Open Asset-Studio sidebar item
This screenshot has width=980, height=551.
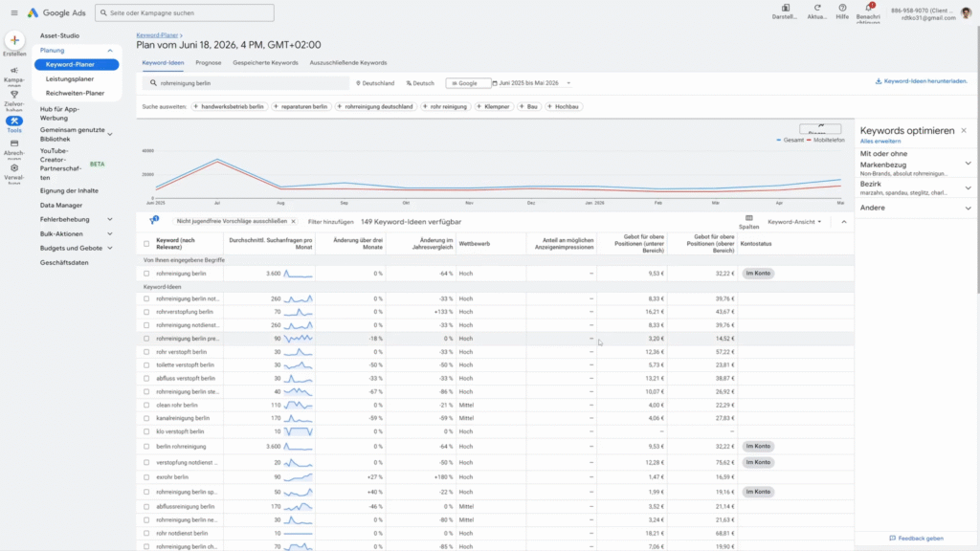(59, 35)
